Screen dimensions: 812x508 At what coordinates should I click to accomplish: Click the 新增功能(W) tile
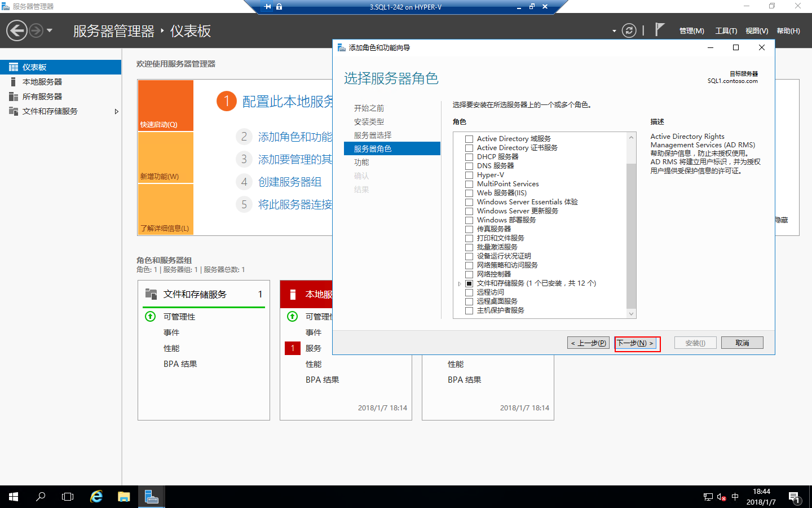(x=166, y=157)
